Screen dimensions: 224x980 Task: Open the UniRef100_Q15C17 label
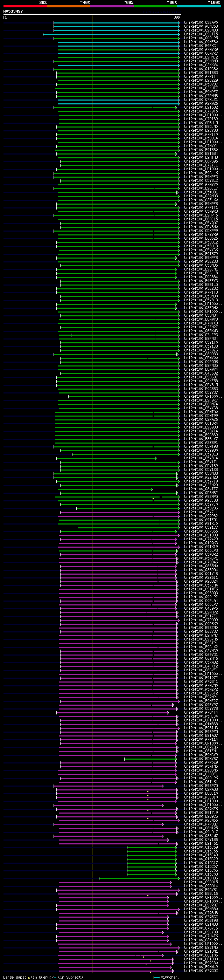[x=201, y=863]
